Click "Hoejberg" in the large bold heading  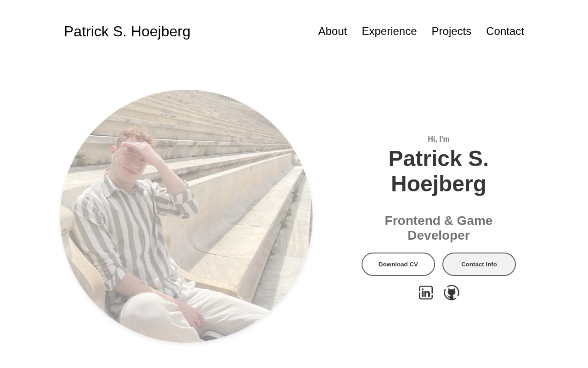click(x=439, y=184)
